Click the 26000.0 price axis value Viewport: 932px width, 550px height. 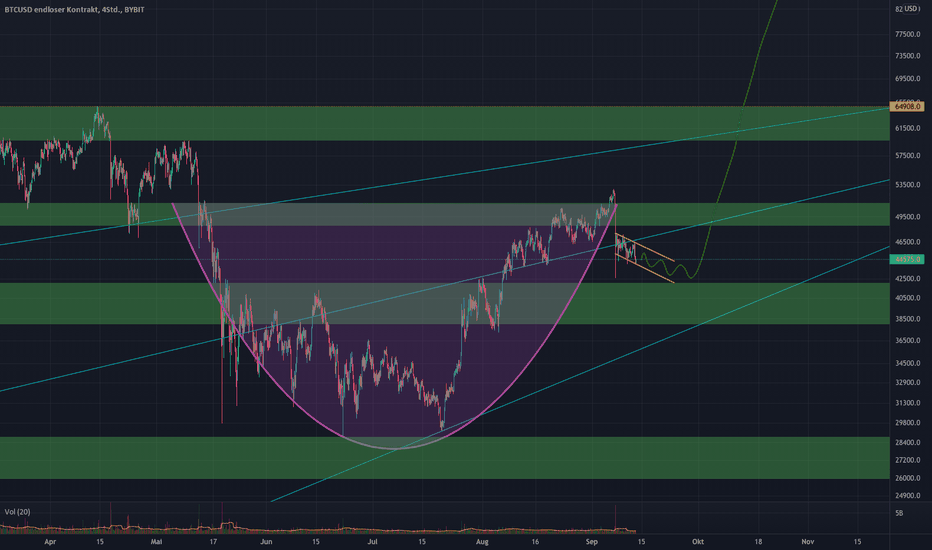(x=908, y=479)
